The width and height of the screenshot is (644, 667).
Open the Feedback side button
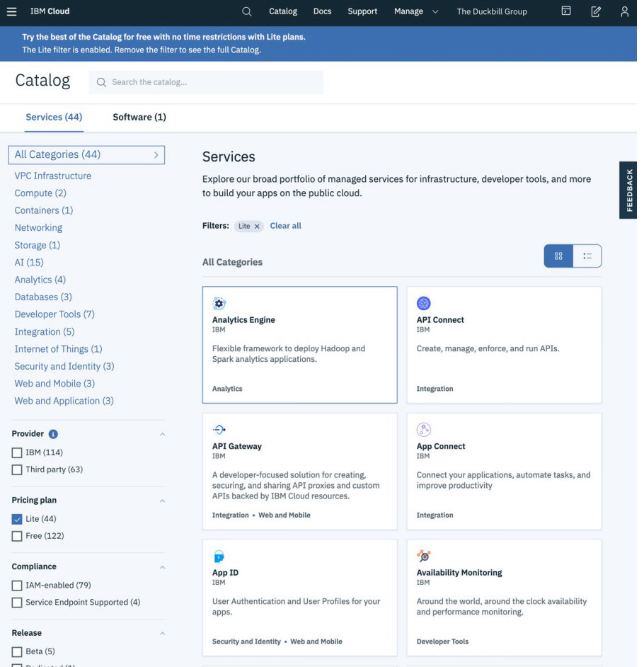click(628, 190)
